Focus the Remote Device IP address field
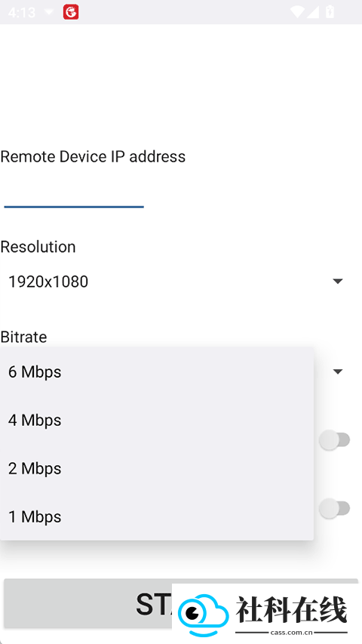 pos(74,193)
